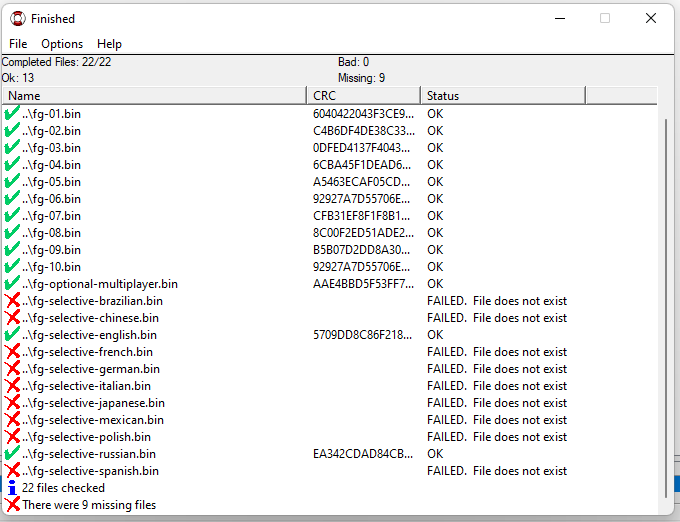The width and height of the screenshot is (680, 522).
Task: Click the 'Completed Files: 22/22' label
Action: (x=56, y=62)
